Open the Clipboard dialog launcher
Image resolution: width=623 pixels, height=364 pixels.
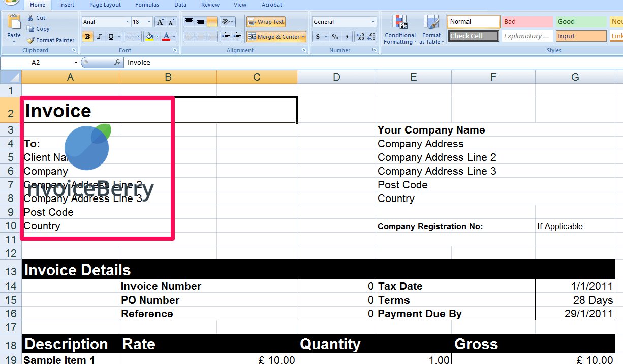tap(74, 50)
